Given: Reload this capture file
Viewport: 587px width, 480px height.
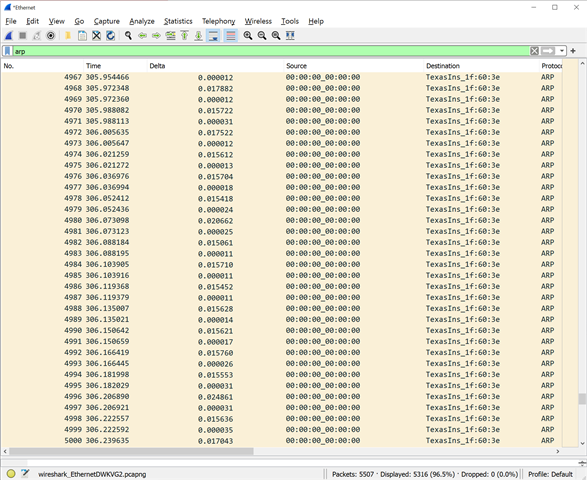Looking at the screenshot, I should (110, 36).
